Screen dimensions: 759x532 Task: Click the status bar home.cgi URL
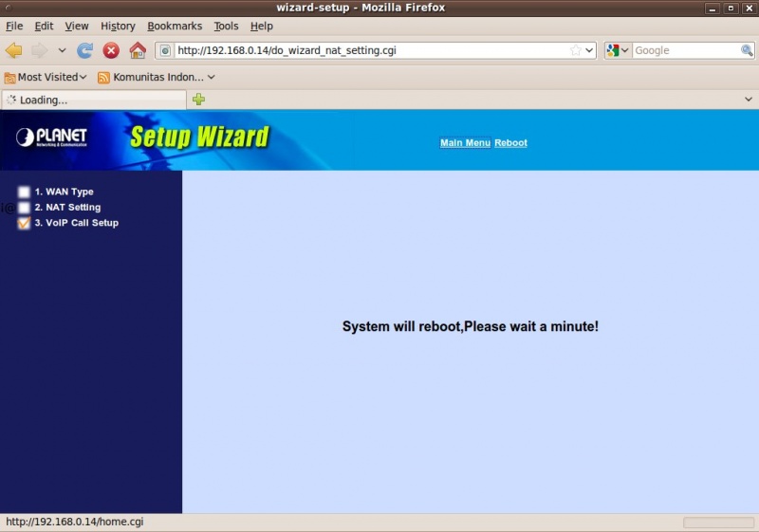[x=75, y=522]
